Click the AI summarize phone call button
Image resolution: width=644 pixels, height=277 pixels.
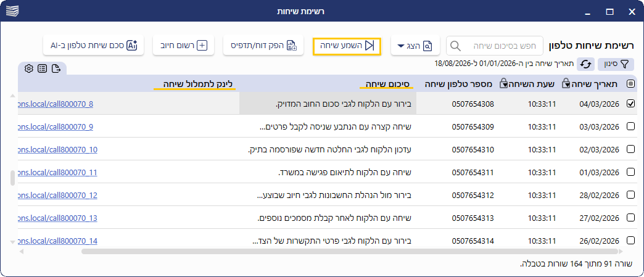tap(93, 46)
